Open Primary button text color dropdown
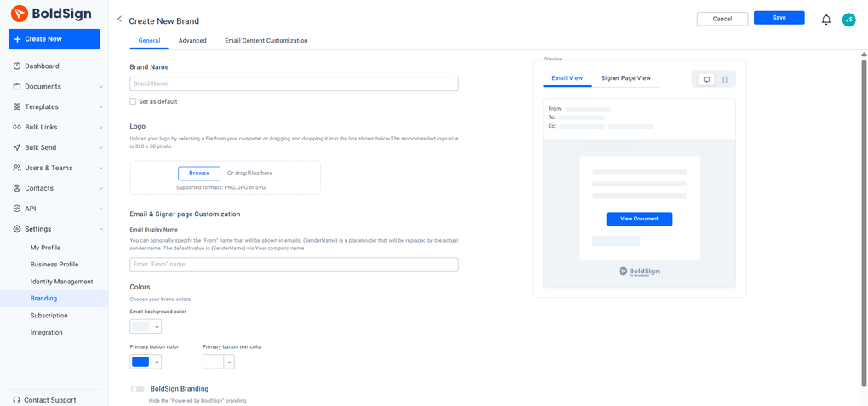The height and width of the screenshot is (406, 868). point(229,362)
